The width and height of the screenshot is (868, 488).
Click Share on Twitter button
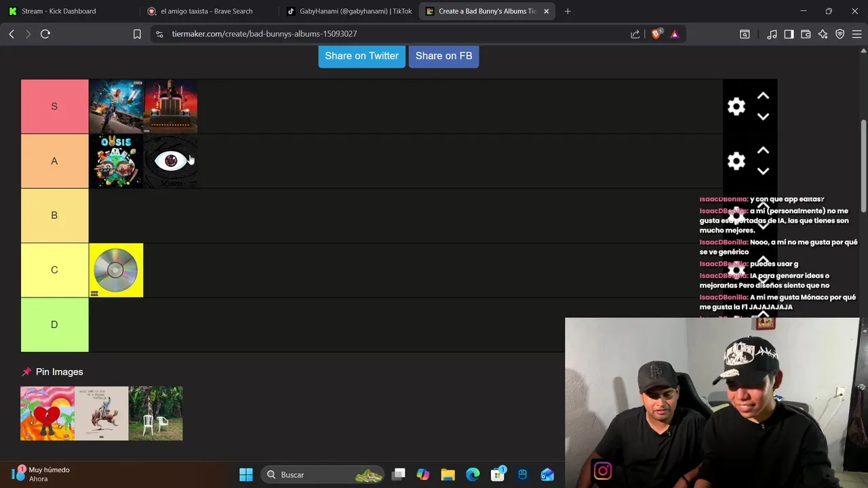click(x=361, y=56)
